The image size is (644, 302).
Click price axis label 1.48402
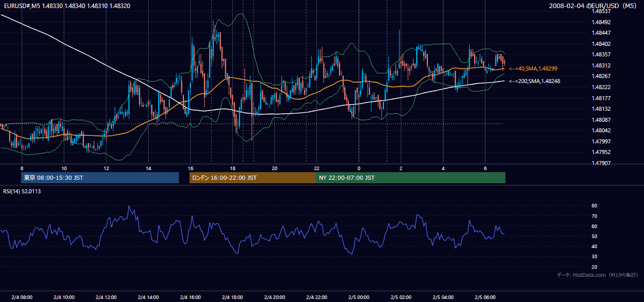click(x=601, y=44)
